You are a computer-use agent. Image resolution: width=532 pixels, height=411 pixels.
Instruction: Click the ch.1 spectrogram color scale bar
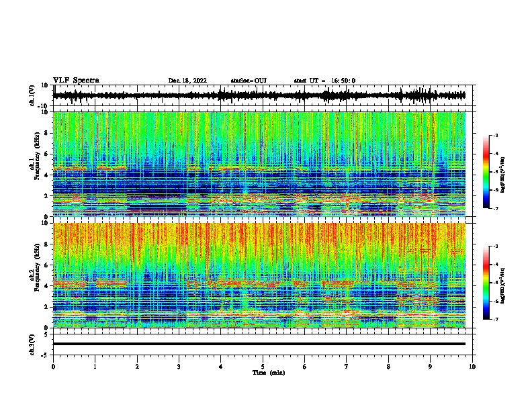[486, 172]
